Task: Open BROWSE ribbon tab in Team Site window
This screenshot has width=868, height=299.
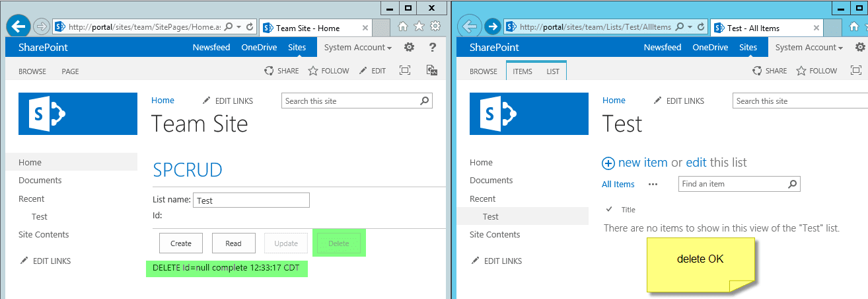Action: [x=32, y=71]
